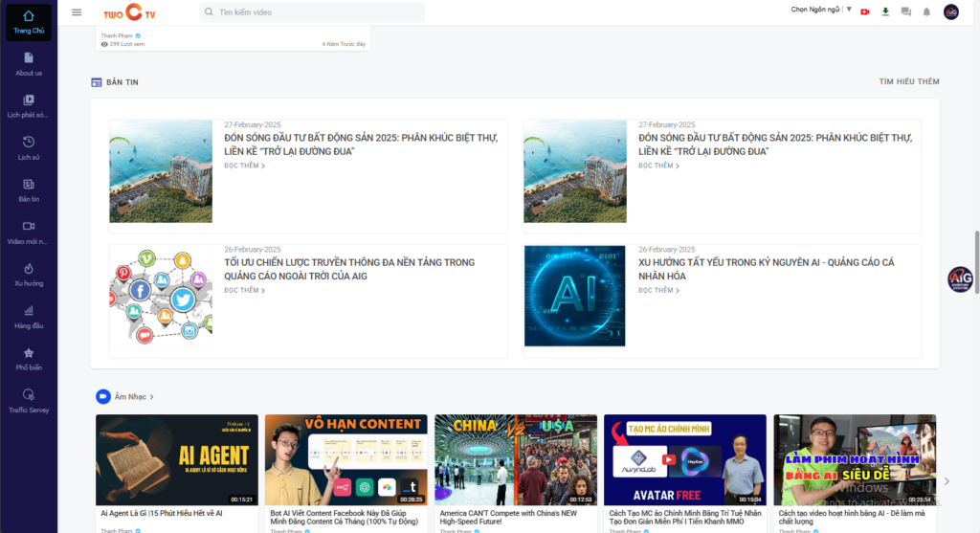The image size is (980, 533).
Task: Click the BẢN TIN section icon
Action: [x=97, y=82]
